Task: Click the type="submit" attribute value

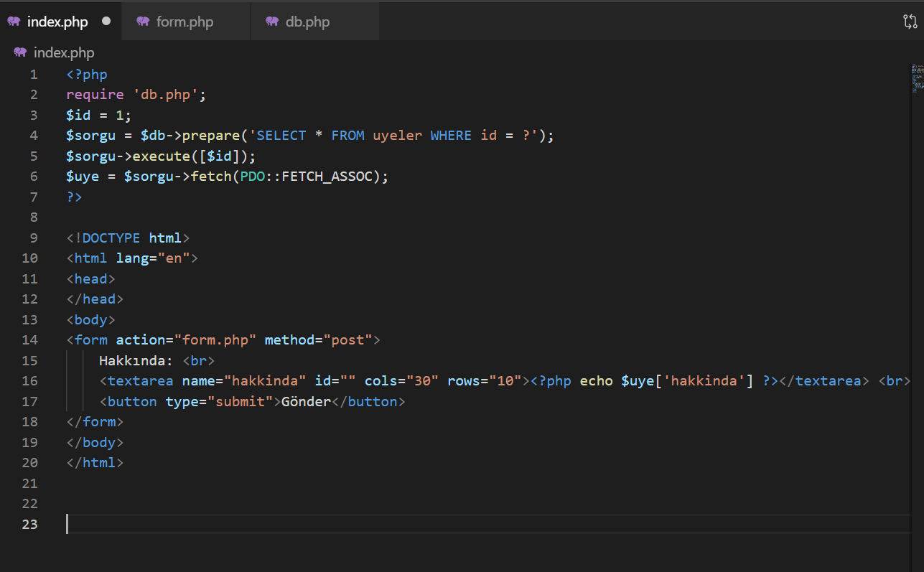Action: click(x=241, y=401)
